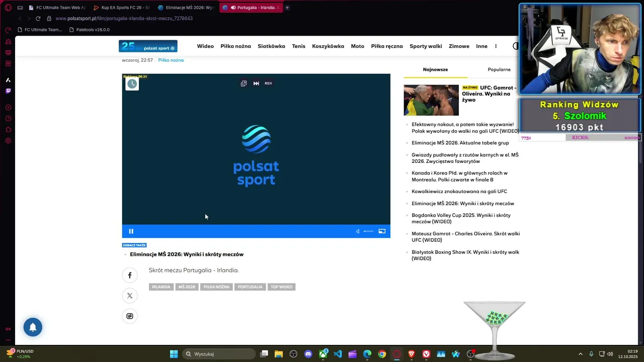Open the Opera sidebar settings gear
644x362 pixels.
(x=8, y=141)
